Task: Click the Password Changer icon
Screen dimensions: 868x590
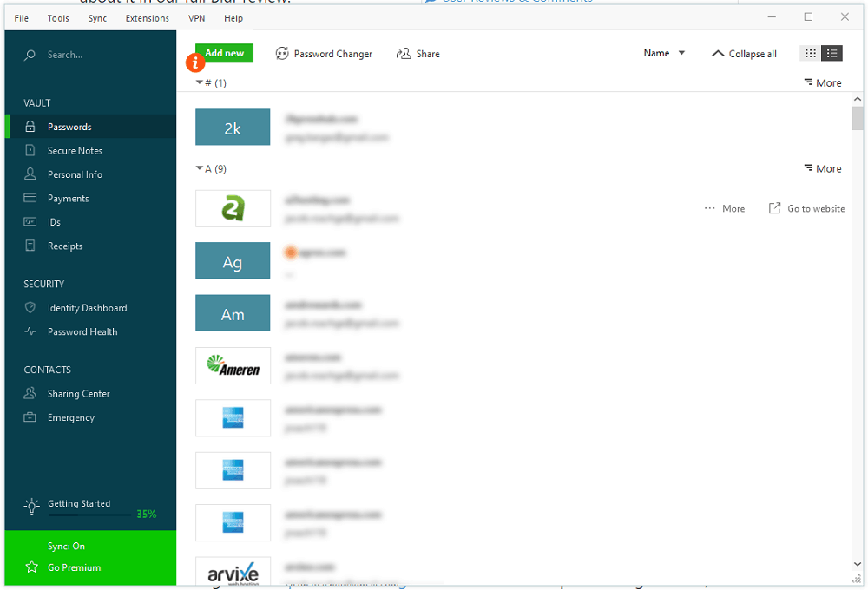Action: pos(282,53)
